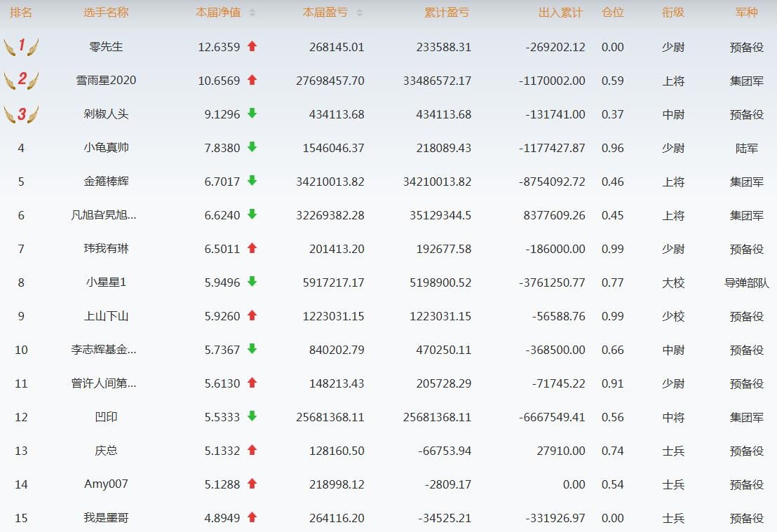Click green down arrow beside 9.1296
Screen dimensions: 777x532
[x=252, y=114]
